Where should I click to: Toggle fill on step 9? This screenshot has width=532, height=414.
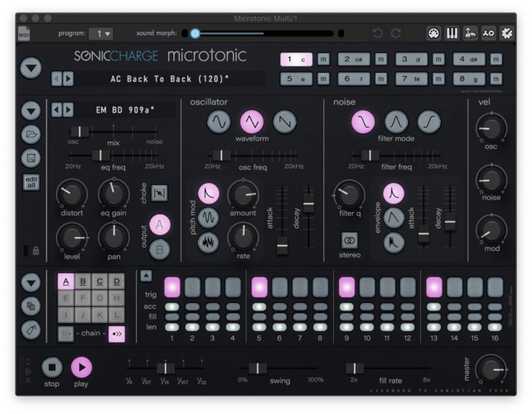[346, 317]
